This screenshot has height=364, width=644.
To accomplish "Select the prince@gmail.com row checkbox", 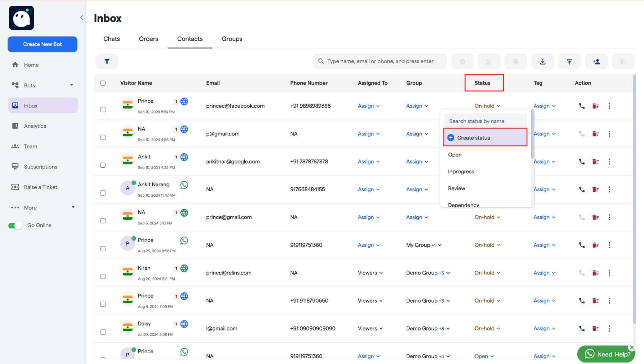I will coord(103,221).
